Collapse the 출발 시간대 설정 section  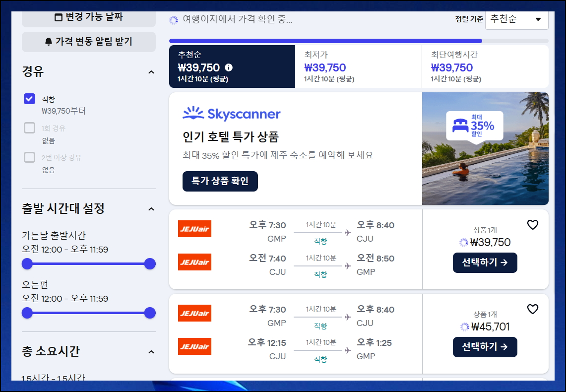(x=151, y=209)
